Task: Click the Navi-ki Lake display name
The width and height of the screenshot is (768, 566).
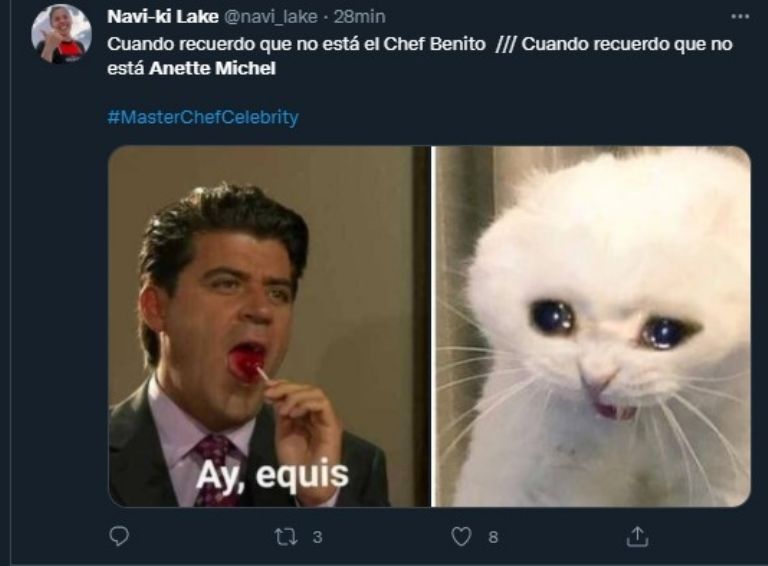Action: coord(163,17)
